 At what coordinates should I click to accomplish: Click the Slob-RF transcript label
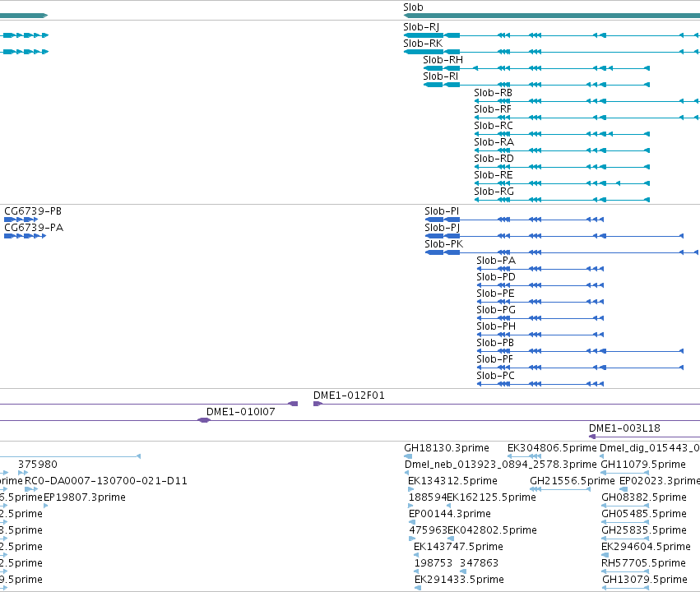click(x=493, y=109)
